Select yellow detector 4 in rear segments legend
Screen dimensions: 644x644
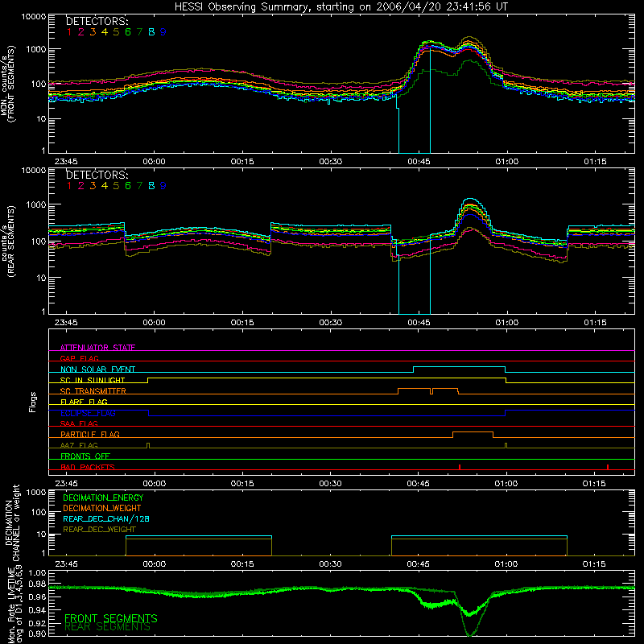[105, 186]
